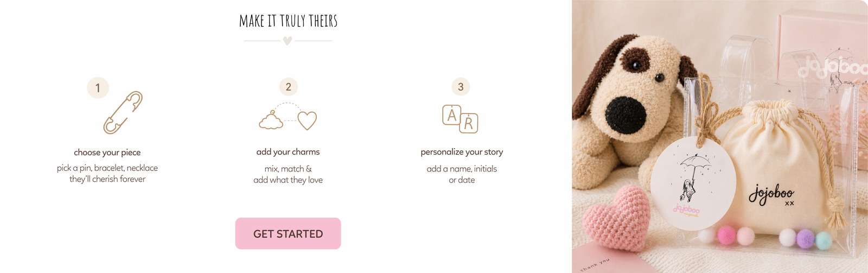868x273 pixels.
Task: Click the pink crocheted heart in photo
Action: click(617, 216)
